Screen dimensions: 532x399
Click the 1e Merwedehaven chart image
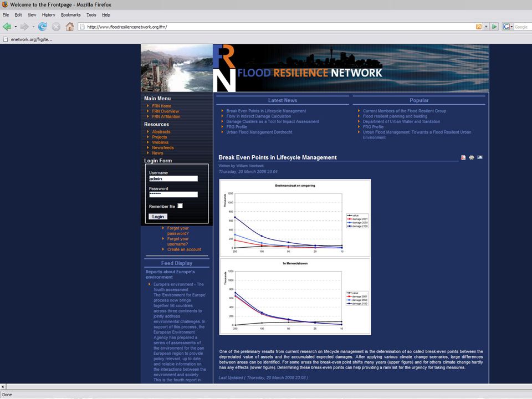295,297
